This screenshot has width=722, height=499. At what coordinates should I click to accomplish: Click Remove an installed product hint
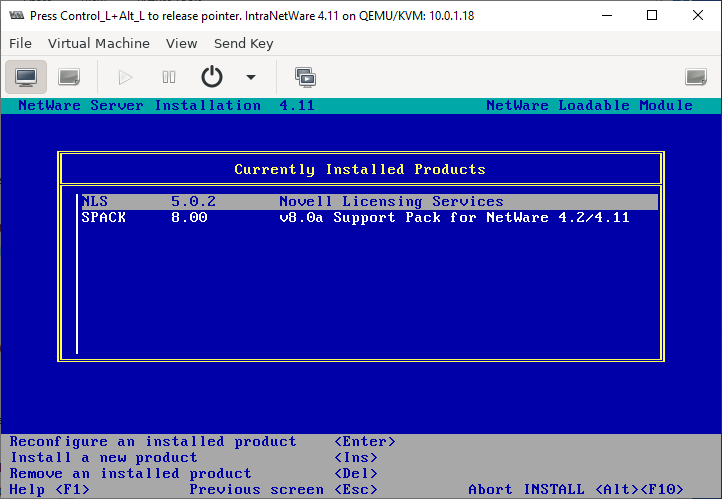[194, 474]
